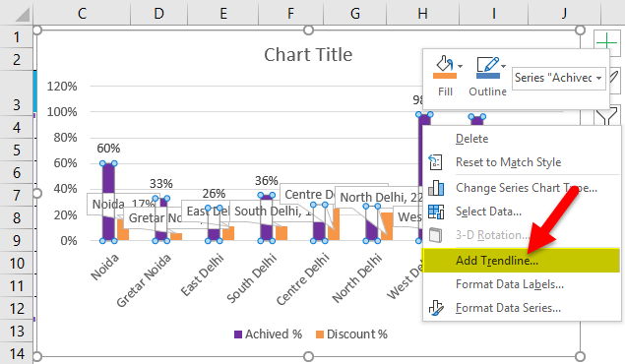This screenshot has width=625, height=364.
Task: Click the purple Achived % legend swatch
Action: point(238,334)
